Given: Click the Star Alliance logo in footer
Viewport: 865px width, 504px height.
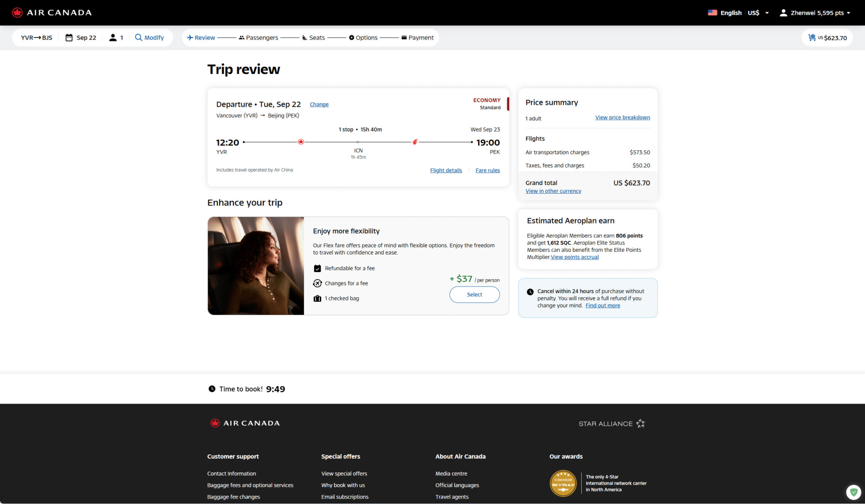Looking at the screenshot, I should 612,424.
